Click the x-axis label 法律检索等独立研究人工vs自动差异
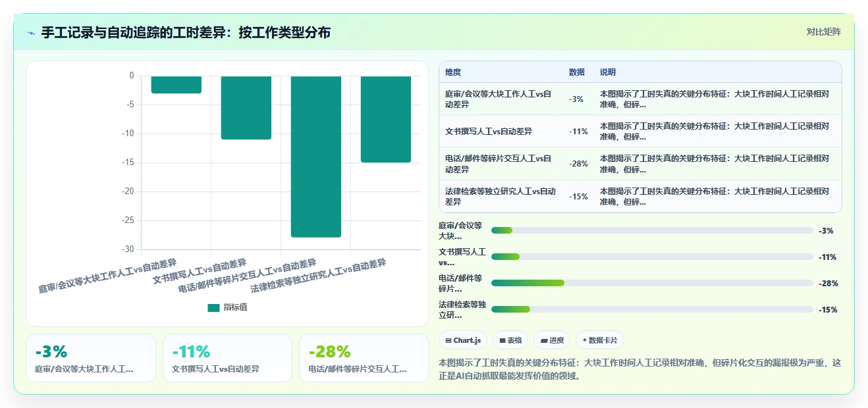This screenshot has height=408, width=868. 318,276
